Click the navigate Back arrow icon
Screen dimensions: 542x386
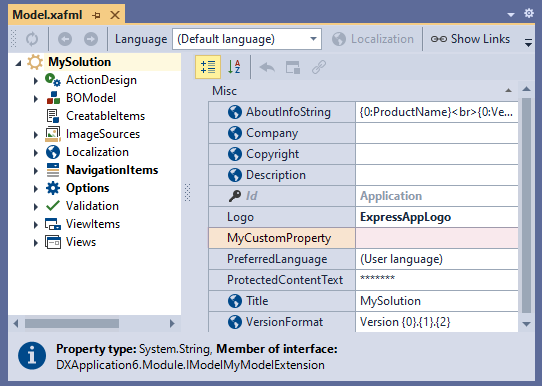tap(65, 39)
